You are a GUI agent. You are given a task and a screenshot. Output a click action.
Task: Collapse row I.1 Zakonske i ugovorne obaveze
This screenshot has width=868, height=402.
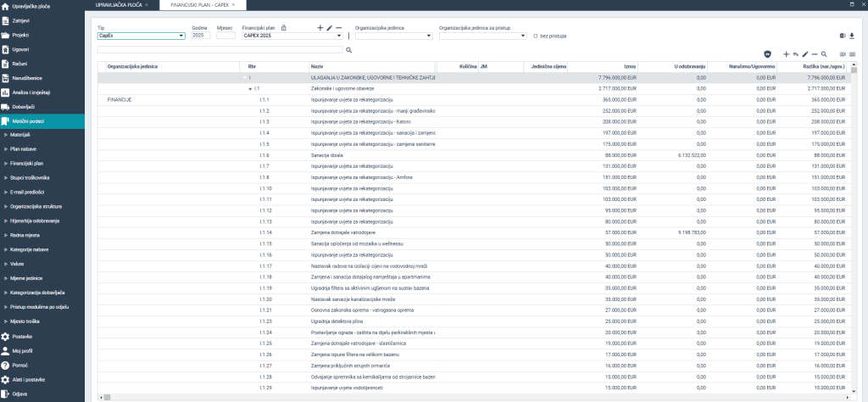[249, 88]
